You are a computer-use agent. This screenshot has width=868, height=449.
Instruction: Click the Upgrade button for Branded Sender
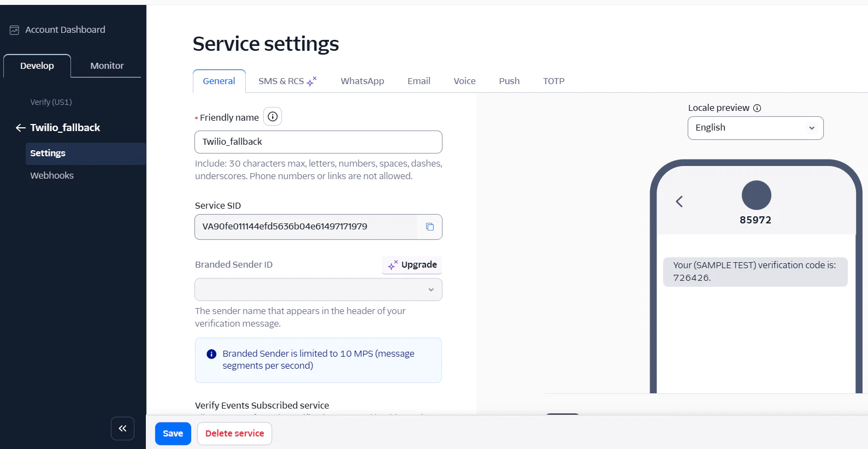coord(412,265)
